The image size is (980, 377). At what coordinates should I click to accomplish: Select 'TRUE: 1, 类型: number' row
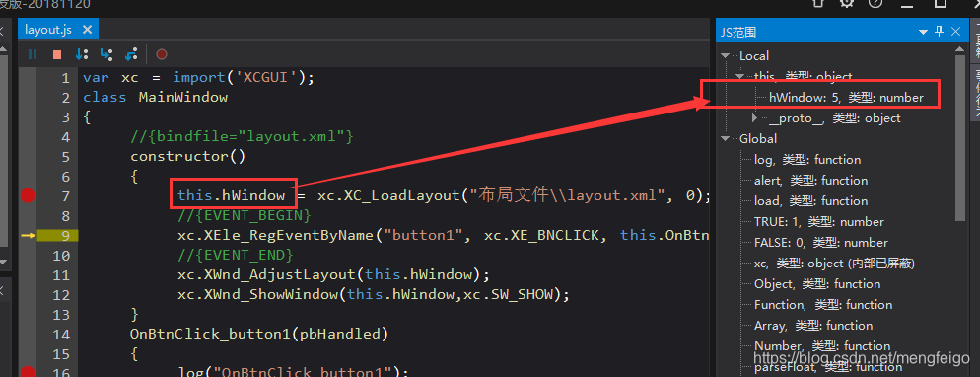818,221
